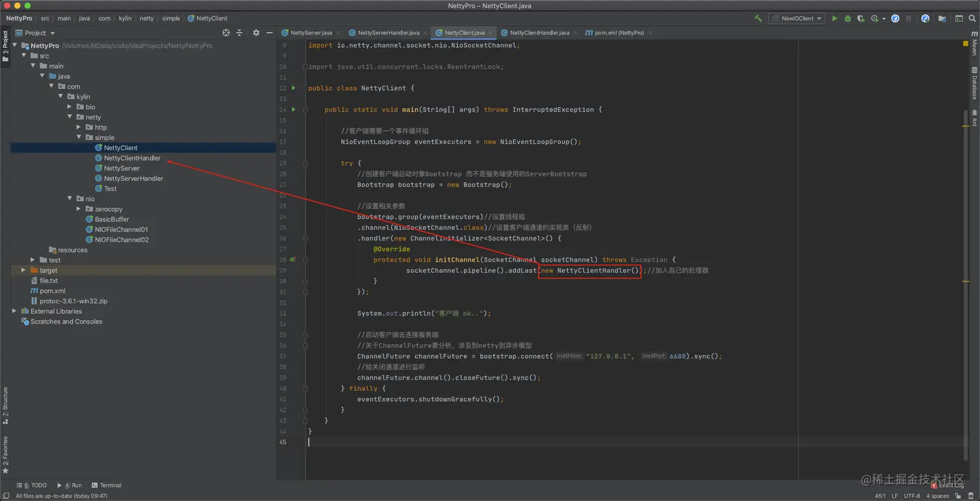Select NIOFileChannel01 in project tree

[x=121, y=229]
